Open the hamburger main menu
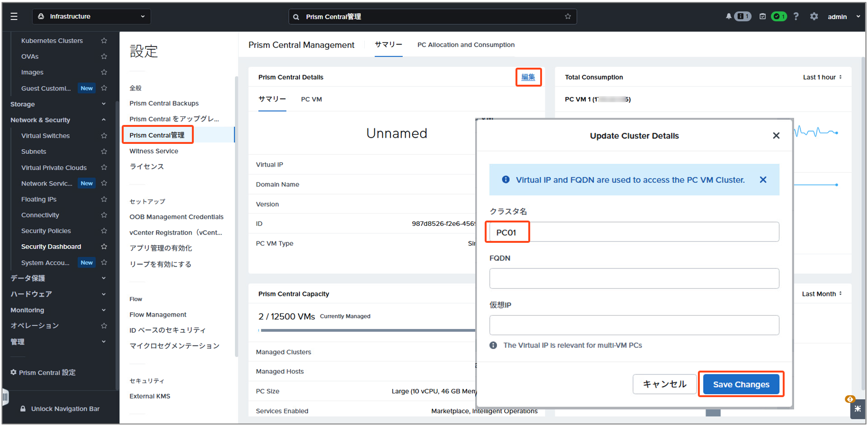The height and width of the screenshot is (426, 868). 14,17
